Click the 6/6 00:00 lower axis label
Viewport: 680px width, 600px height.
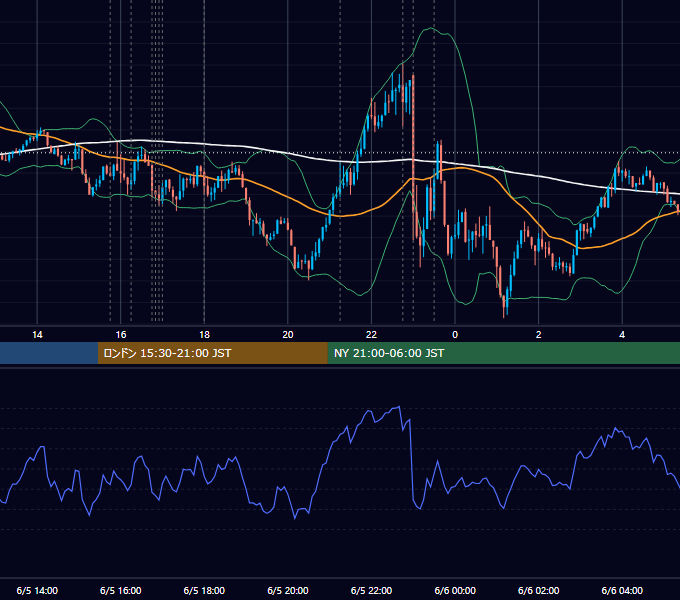pos(455,591)
